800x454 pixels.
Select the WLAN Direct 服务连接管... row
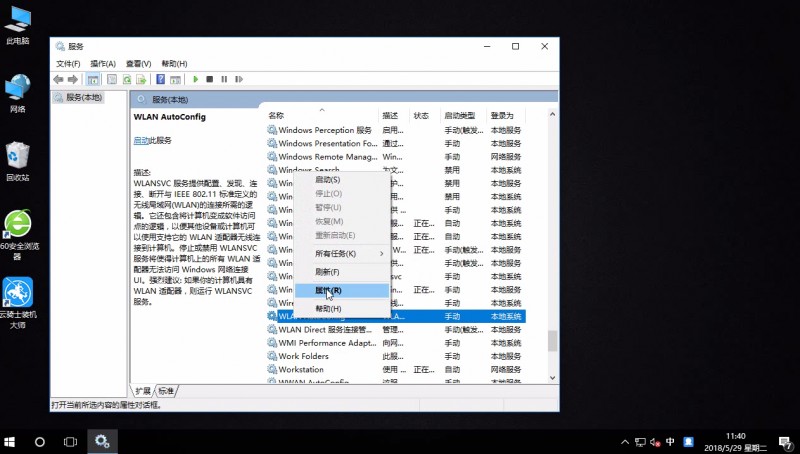[396, 330]
